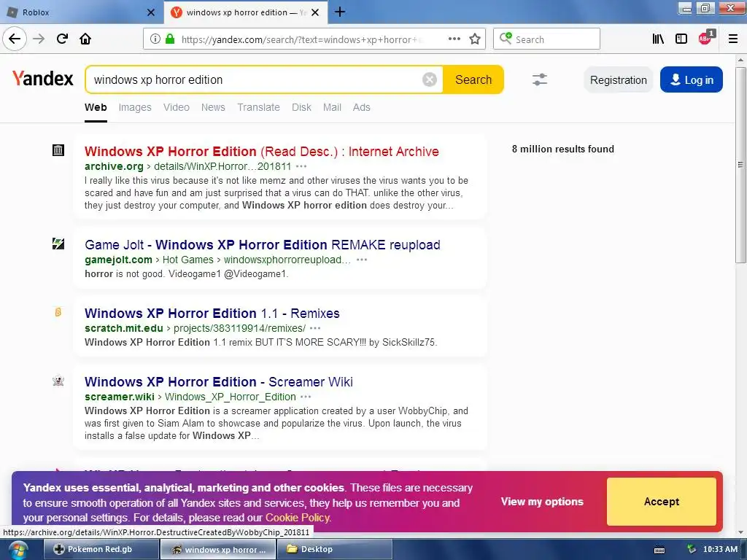This screenshot has width=747, height=560.
Task: Click the Yandex logo
Action: coord(43,79)
